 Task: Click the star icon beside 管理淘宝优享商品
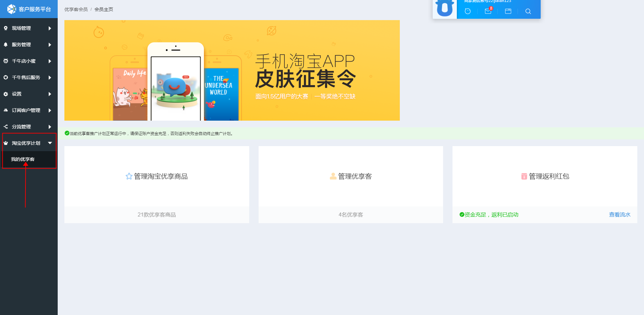(x=129, y=176)
